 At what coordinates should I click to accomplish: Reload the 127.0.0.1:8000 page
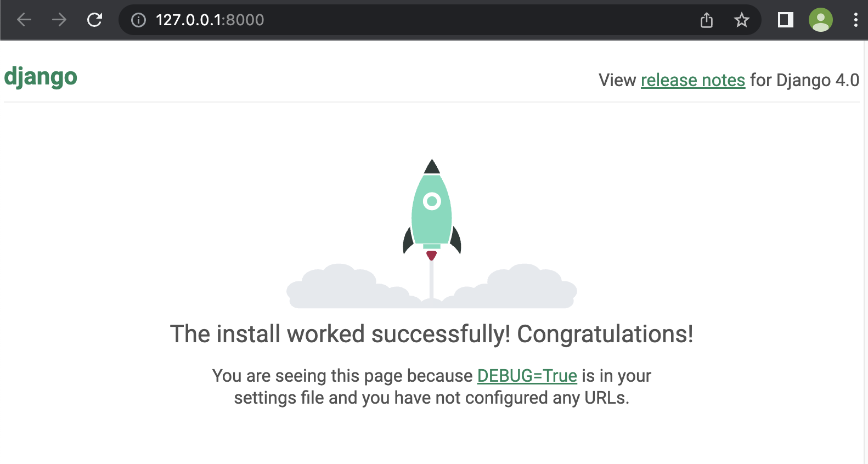click(x=94, y=20)
